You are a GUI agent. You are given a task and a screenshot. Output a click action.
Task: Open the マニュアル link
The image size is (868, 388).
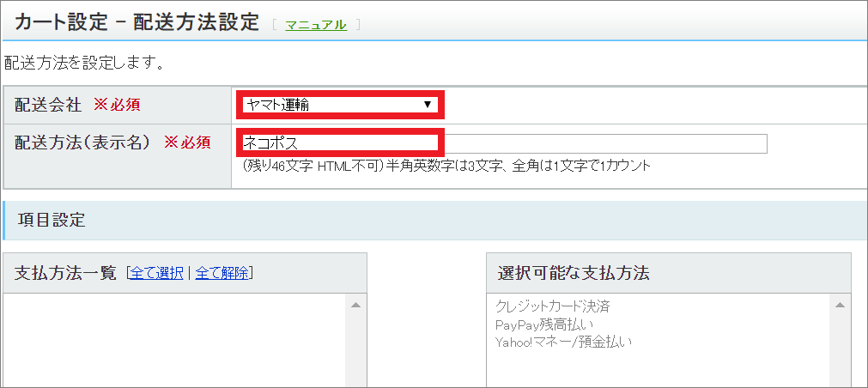[316, 24]
